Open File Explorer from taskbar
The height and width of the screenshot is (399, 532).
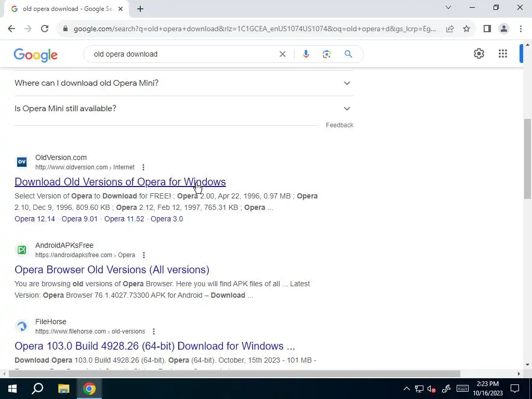(x=63, y=389)
